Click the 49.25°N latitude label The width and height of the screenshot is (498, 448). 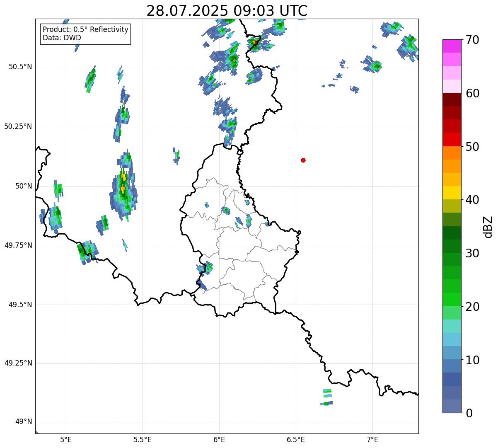coord(18,363)
